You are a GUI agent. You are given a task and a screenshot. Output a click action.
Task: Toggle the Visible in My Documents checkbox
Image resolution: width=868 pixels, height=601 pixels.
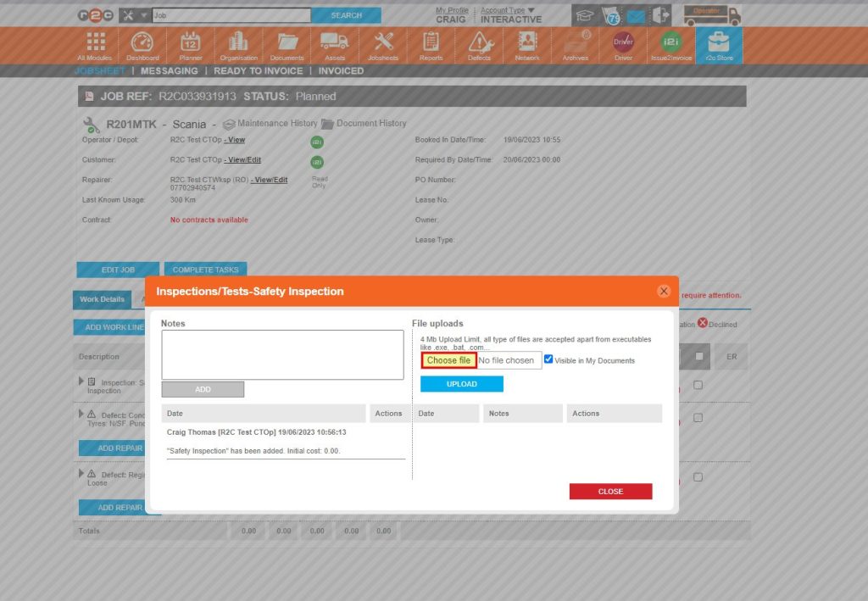pyautogui.click(x=549, y=359)
